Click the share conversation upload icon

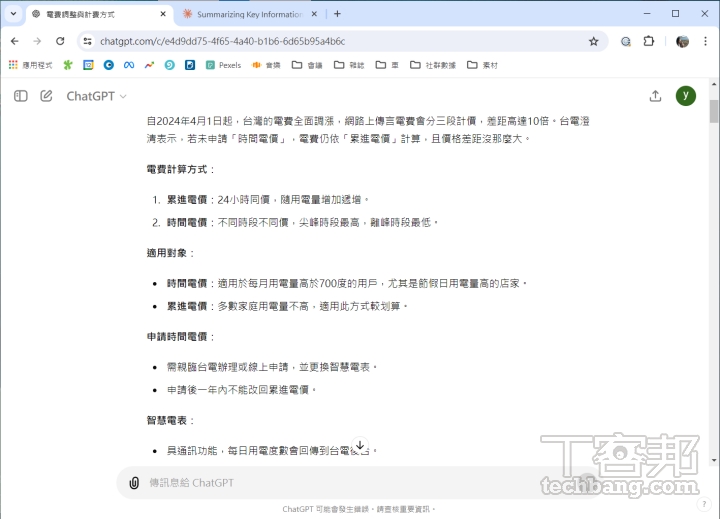pos(655,96)
